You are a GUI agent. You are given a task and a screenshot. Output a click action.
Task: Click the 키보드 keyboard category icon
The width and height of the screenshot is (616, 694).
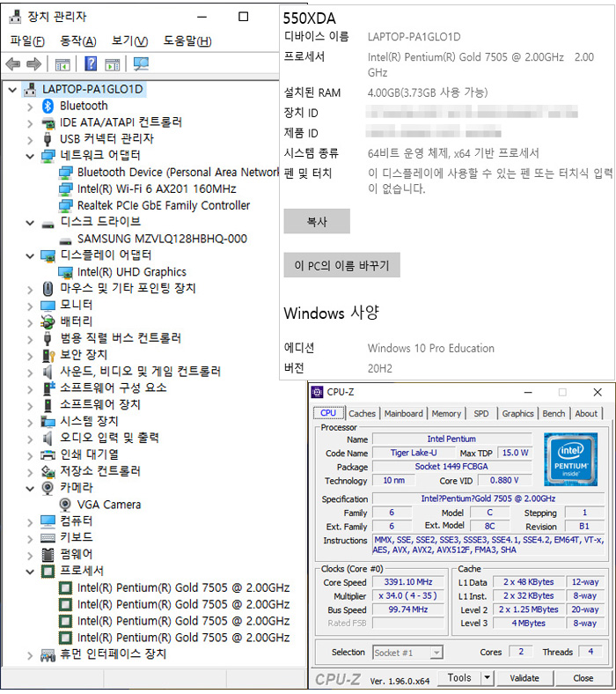pos(48,538)
